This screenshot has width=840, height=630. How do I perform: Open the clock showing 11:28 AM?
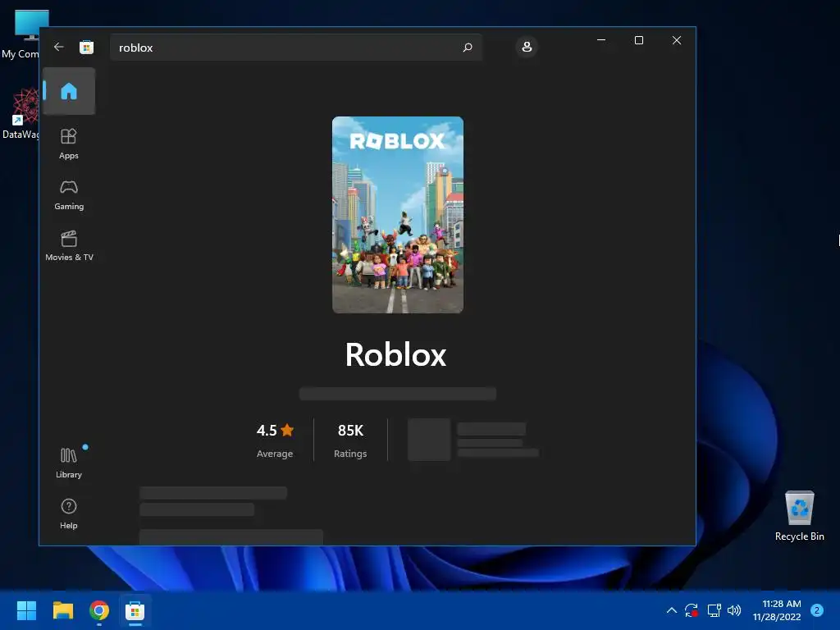[x=777, y=610]
